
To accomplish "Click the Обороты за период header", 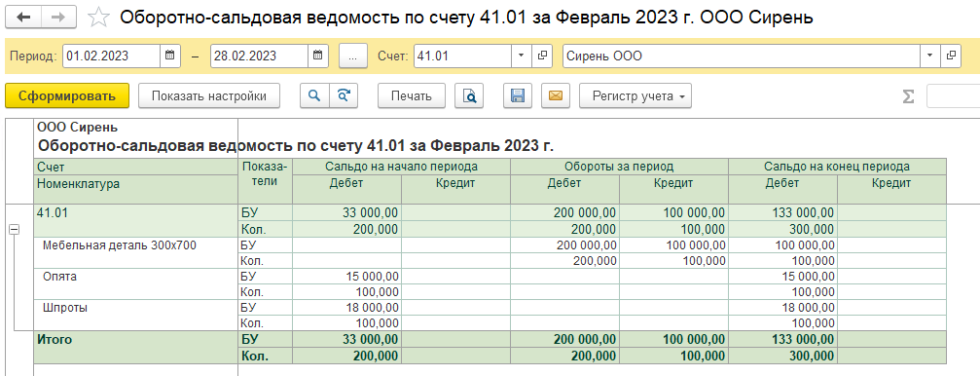I will (619, 167).
